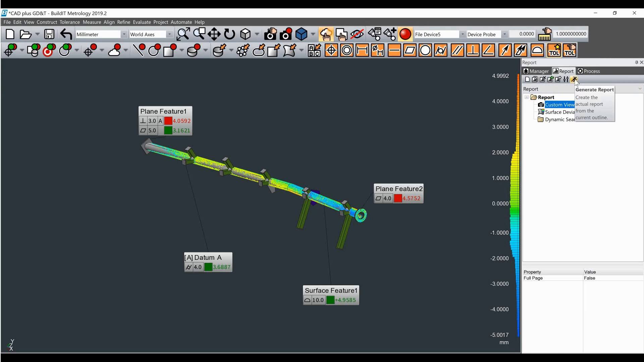Click the red swatch beside 4.0592
Viewport: 644px width, 362px height.
click(x=168, y=121)
